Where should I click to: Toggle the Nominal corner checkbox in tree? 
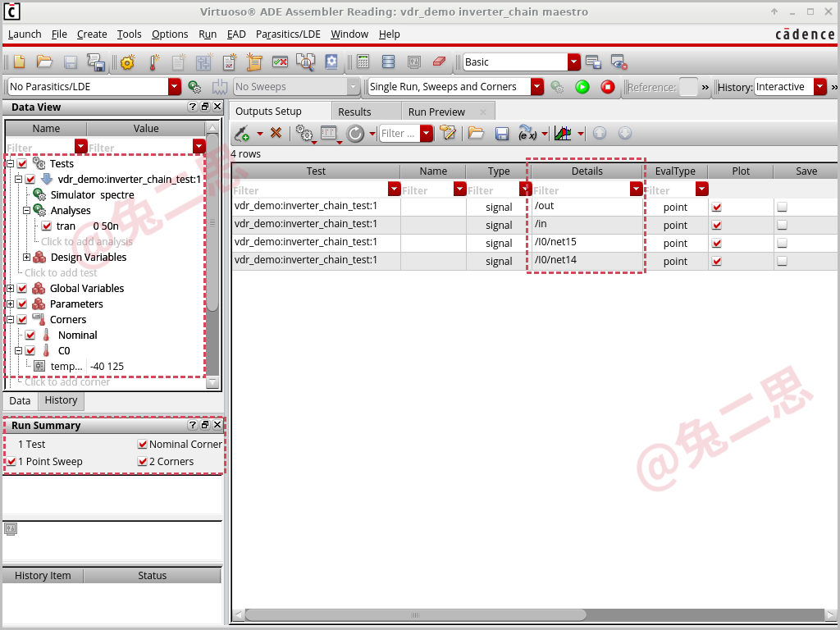(x=30, y=335)
